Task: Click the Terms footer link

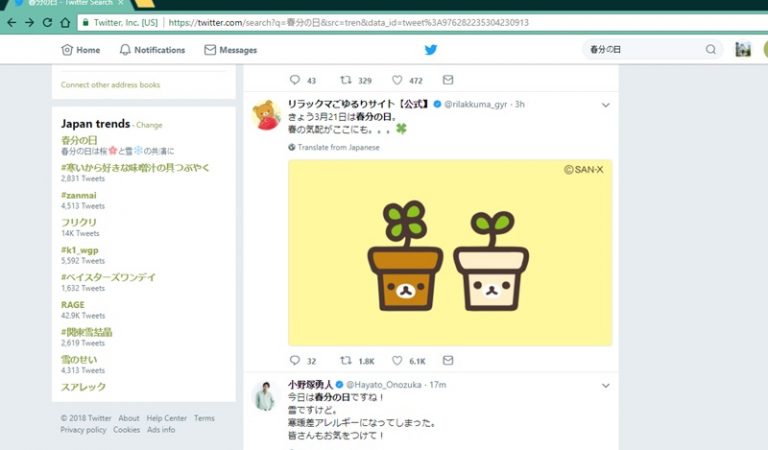Action: tap(204, 418)
